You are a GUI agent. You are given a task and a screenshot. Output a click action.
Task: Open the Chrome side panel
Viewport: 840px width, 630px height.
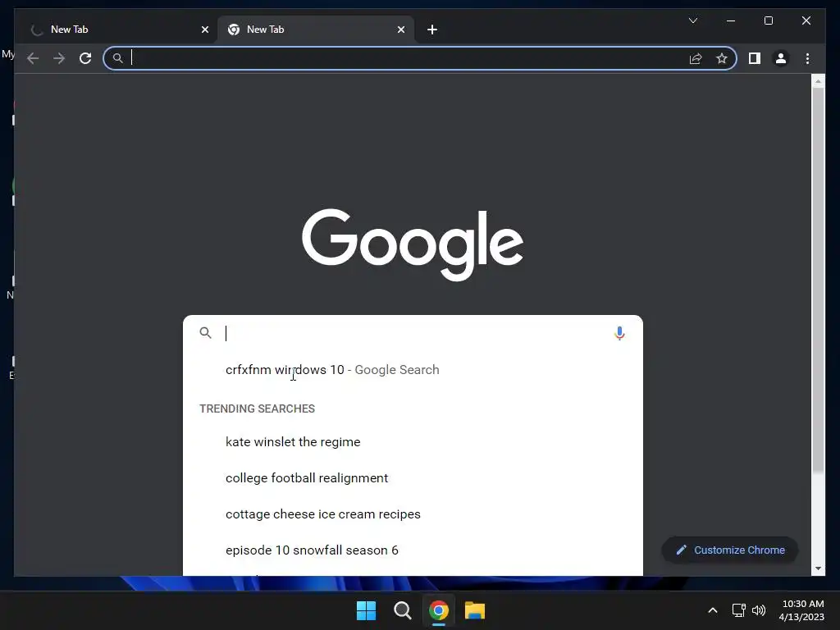click(x=755, y=58)
